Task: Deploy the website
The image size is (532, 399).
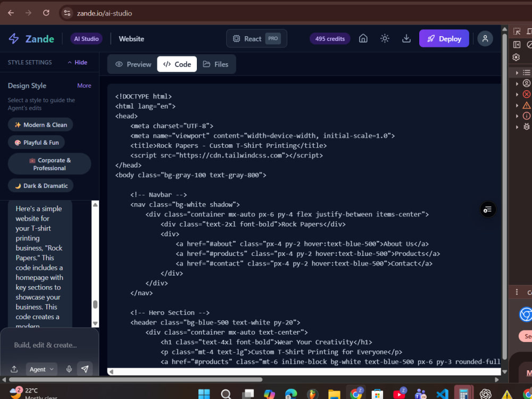Action: 444,39
